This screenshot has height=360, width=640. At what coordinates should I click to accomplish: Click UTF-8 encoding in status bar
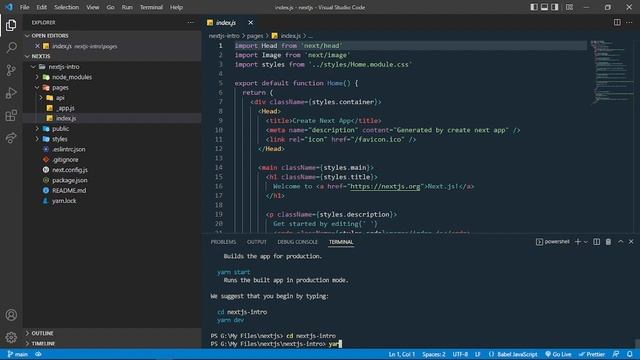[x=460, y=354]
